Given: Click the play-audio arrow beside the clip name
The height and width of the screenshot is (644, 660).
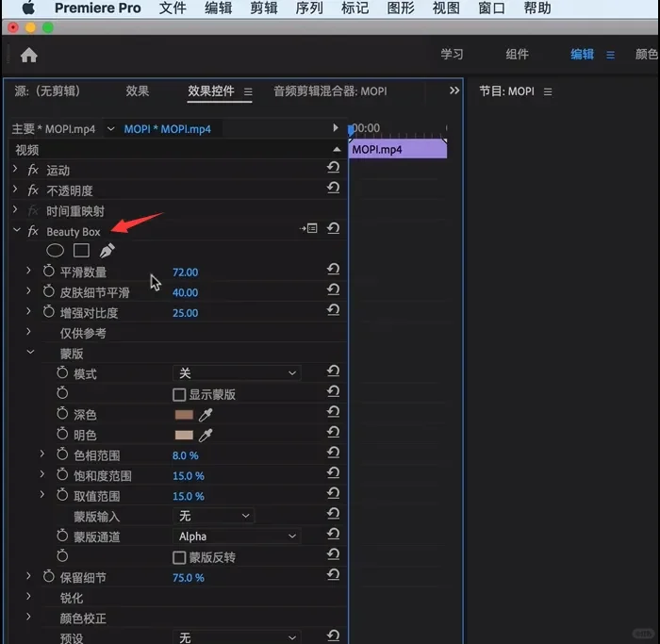Looking at the screenshot, I should click(336, 127).
